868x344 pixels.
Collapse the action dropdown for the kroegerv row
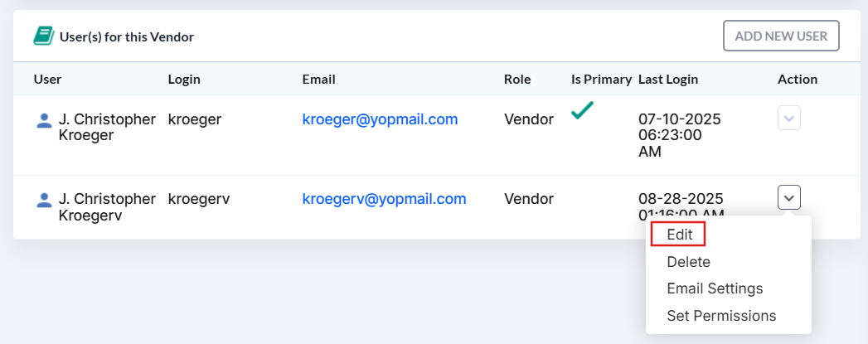[x=789, y=197]
